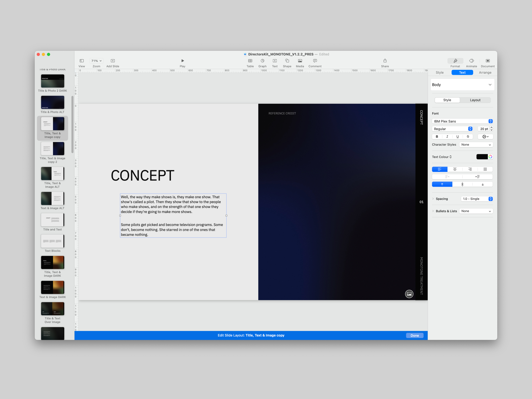
Task: Insert a Table from toolbar
Action: coord(250,61)
